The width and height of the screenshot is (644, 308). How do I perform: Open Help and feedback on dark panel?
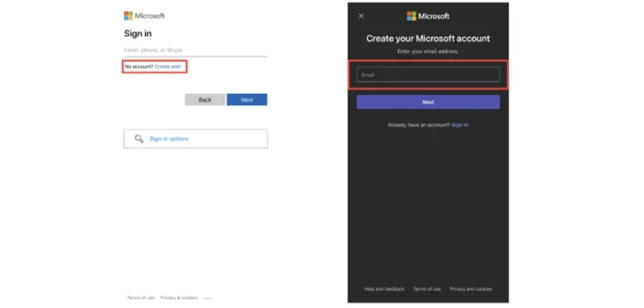(x=384, y=290)
